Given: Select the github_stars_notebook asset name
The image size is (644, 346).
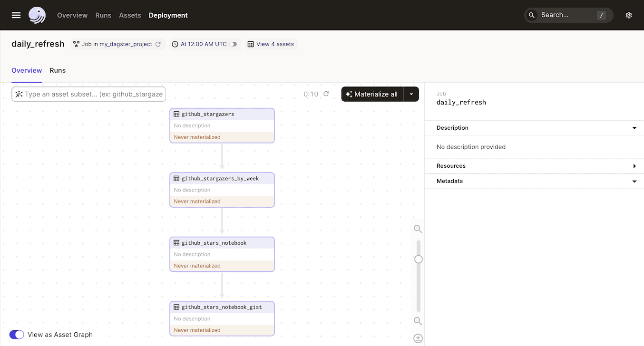Looking at the screenshot, I should tap(214, 243).
